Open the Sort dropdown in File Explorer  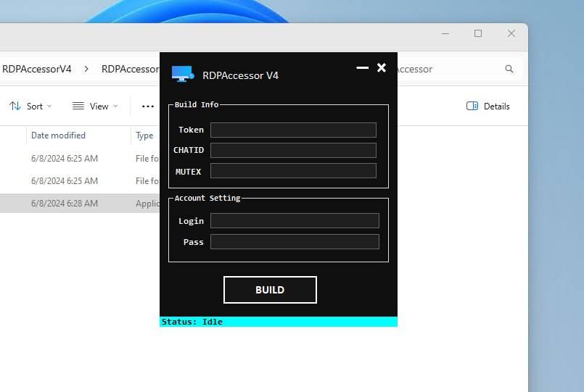pos(30,107)
